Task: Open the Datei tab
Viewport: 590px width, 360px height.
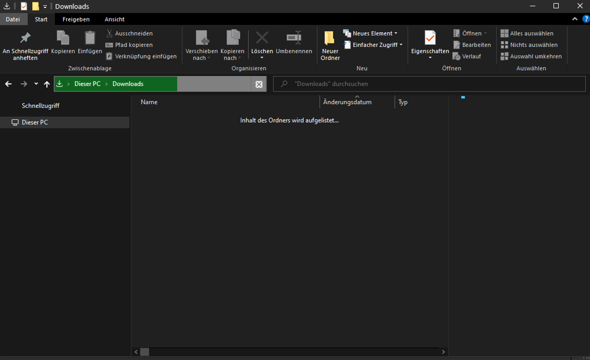Action: (x=13, y=19)
